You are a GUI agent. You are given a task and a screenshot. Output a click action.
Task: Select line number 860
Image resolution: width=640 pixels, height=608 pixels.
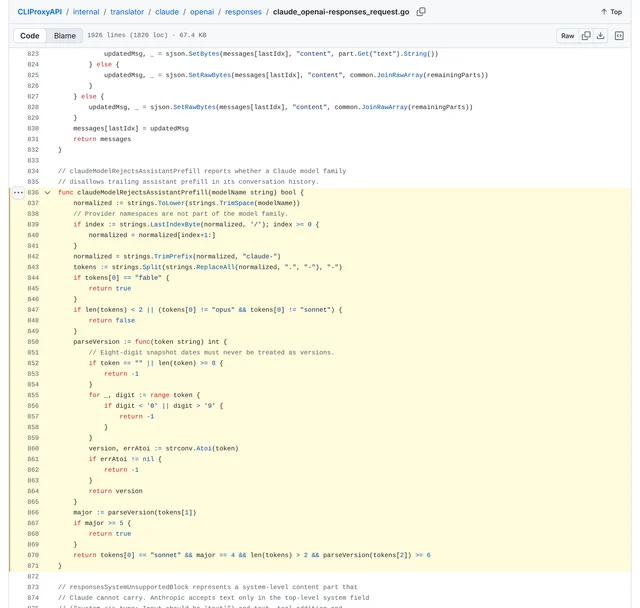(33, 448)
